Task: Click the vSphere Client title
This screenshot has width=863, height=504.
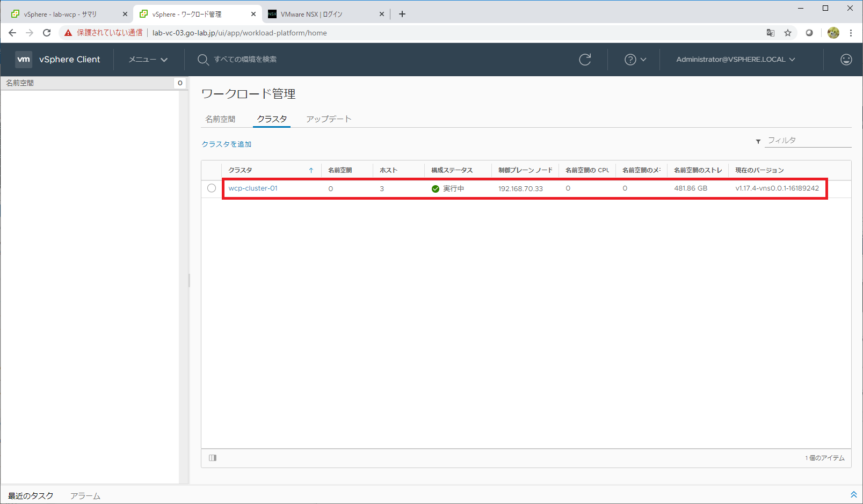Action: coord(69,60)
